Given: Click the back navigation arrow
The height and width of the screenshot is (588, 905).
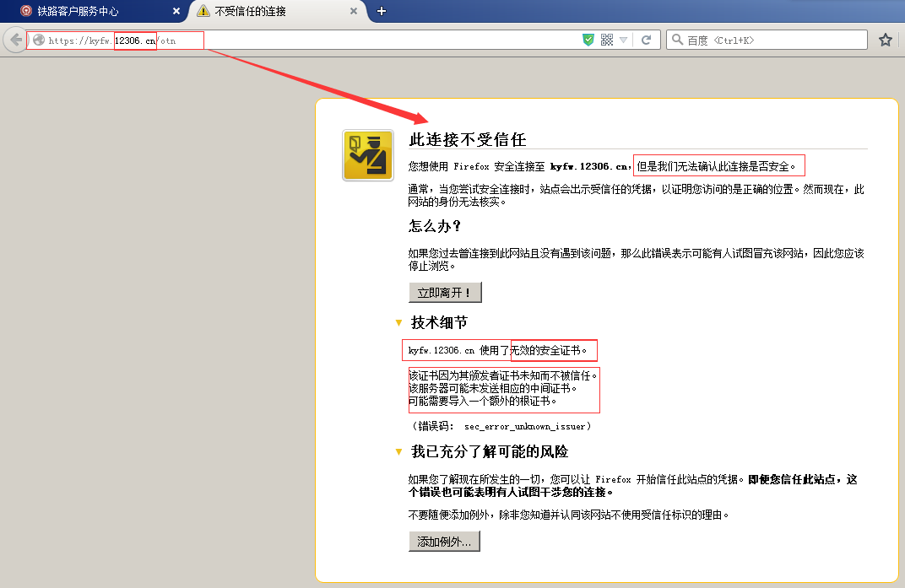Looking at the screenshot, I should click(x=14, y=39).
